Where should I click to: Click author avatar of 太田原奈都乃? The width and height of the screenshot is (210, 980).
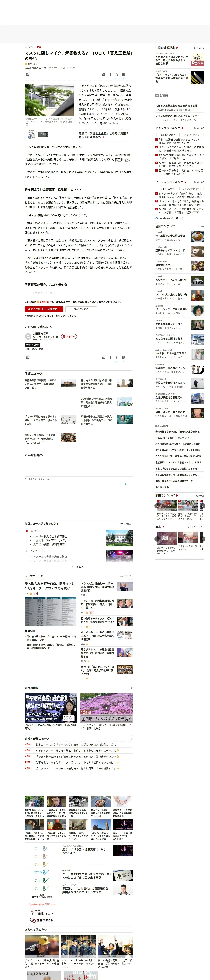click(x=28, y=336)
